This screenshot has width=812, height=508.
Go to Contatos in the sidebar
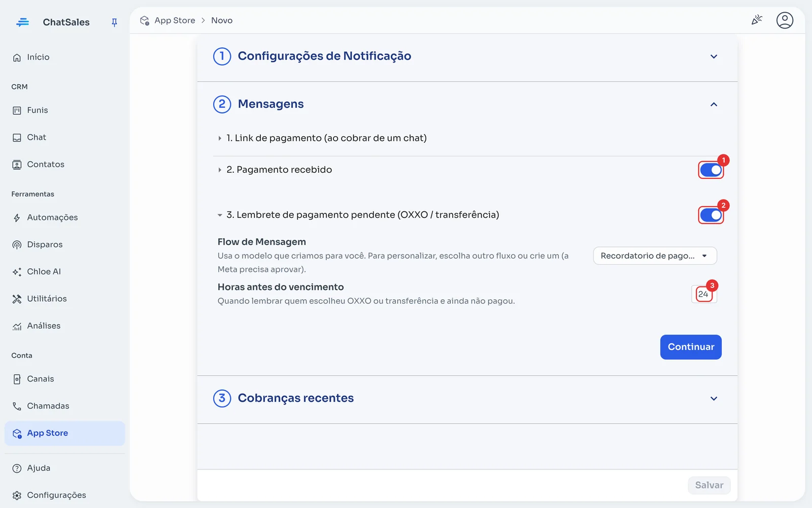[x=64, y=165]
